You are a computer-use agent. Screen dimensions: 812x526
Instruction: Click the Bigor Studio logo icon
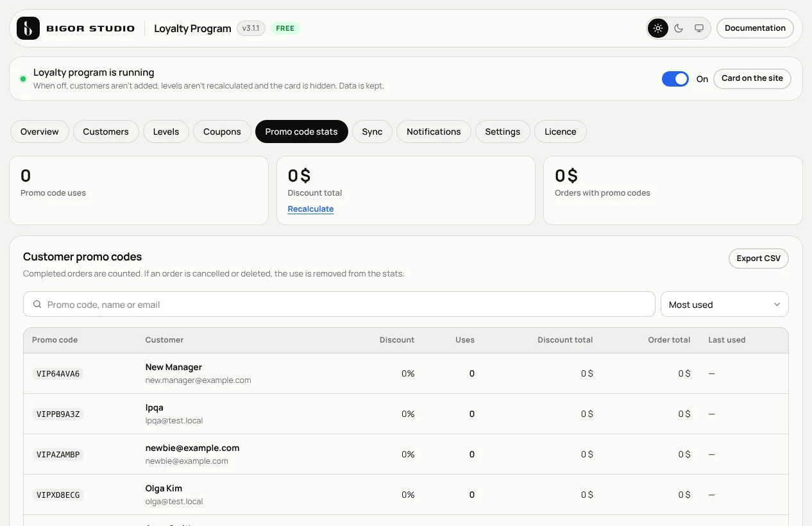coord(28,28)
